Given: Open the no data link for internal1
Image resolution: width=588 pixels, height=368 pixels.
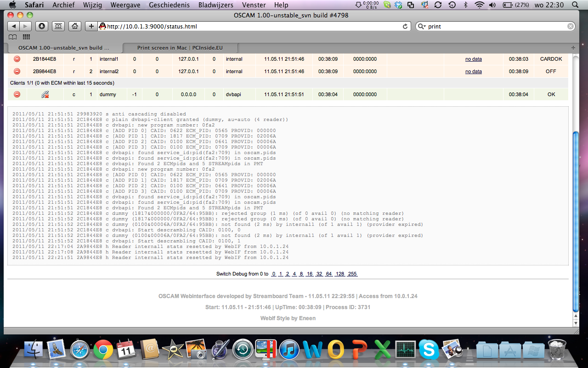Looking at the screenshot, I should (x=474, y=59).
